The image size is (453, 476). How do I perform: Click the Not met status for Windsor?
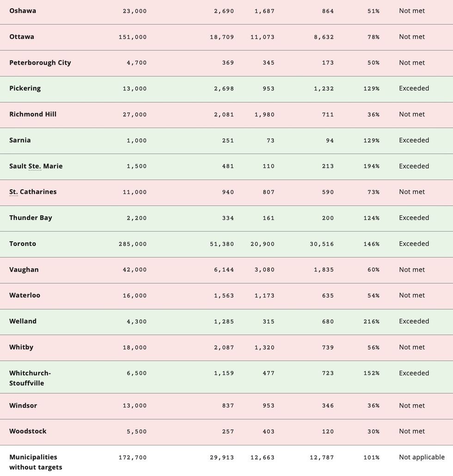pyautogui.click(x=412, y=405)
